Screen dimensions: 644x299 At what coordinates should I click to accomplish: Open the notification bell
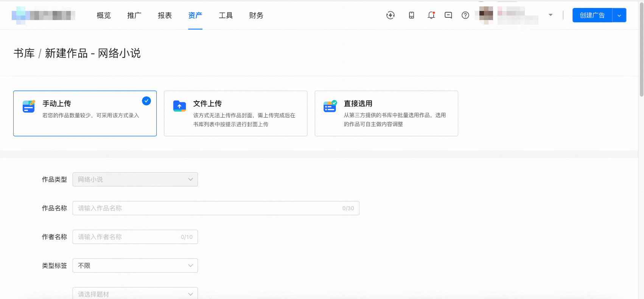click(431, 15)
